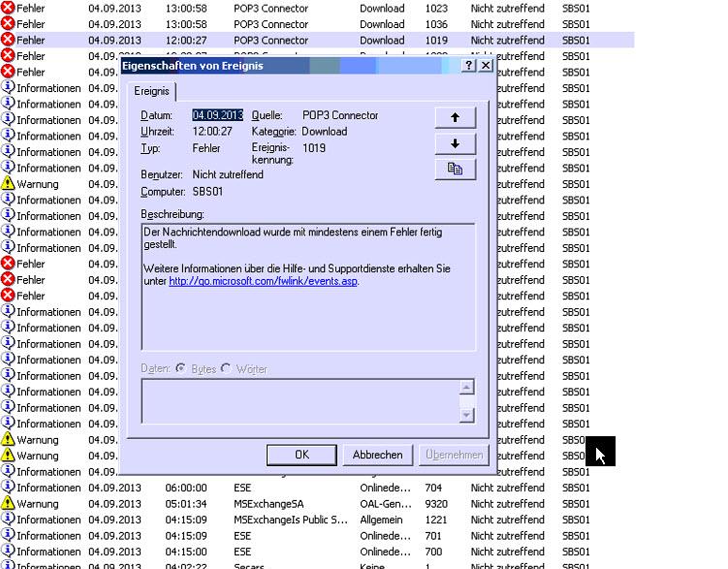Select the Bytes radio button
The width and height of the screenshot is (728, 569).
coord(180,368)
